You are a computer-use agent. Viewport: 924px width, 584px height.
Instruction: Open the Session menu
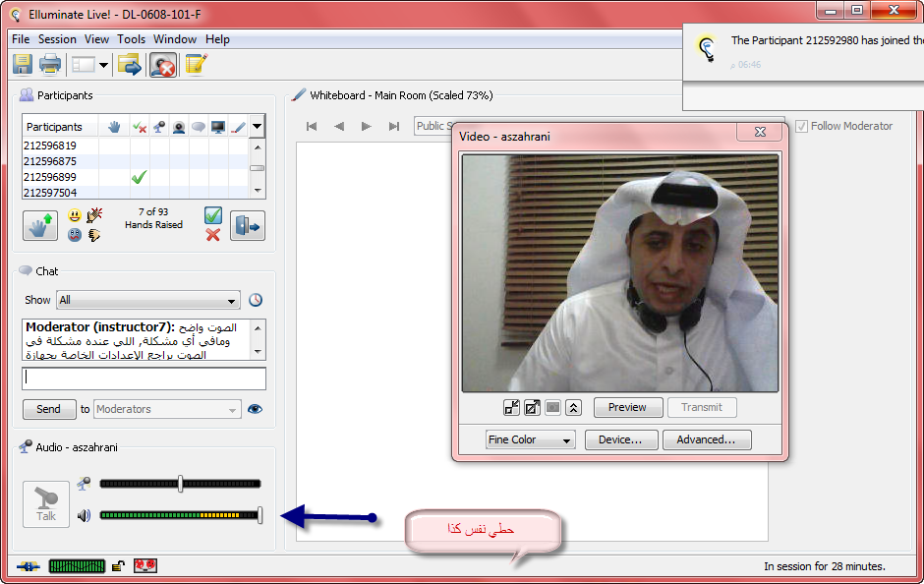[x=57, y=39]
